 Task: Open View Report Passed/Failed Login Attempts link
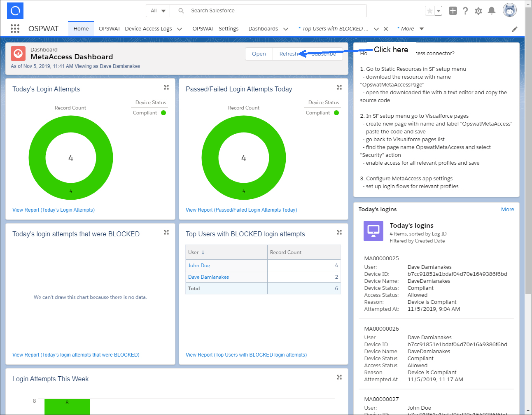(241, 210)
